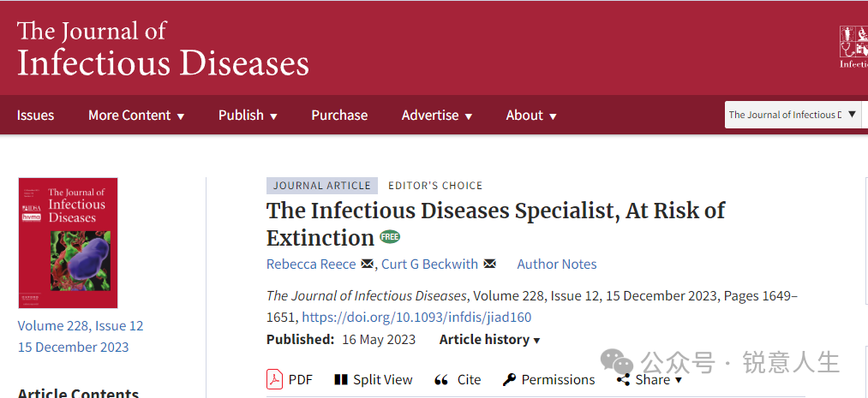Click the Cite quotation mark icon
Image resolution: width=868 pixels, height=398 pixels.
[x=442, y=379]
